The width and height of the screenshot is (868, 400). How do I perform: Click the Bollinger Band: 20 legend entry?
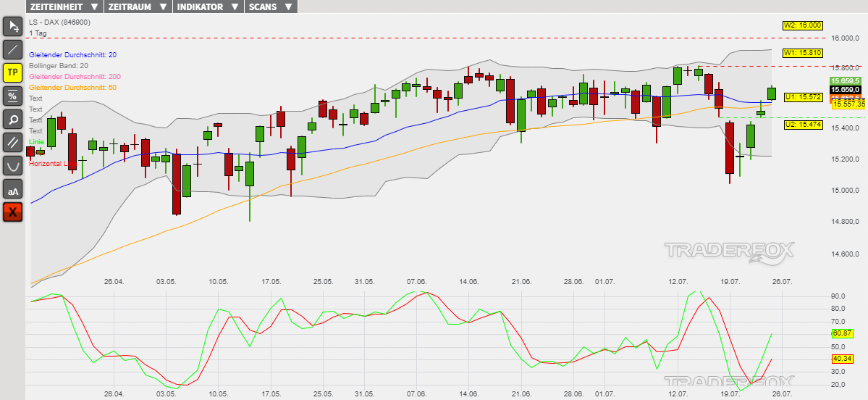tap(59, 66)
